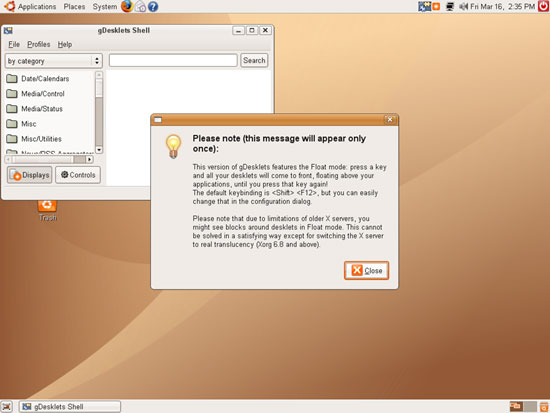Click the folder icon beside Misc

(x=12, y=124)
